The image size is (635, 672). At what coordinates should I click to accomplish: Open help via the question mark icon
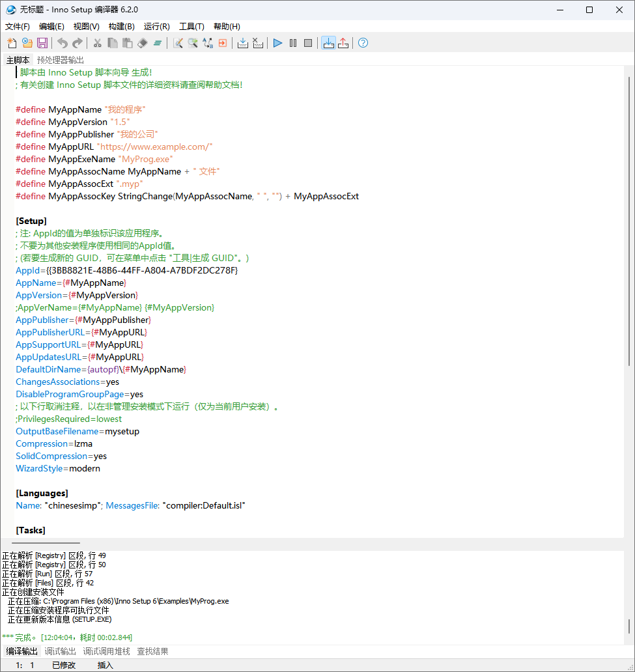363,43
